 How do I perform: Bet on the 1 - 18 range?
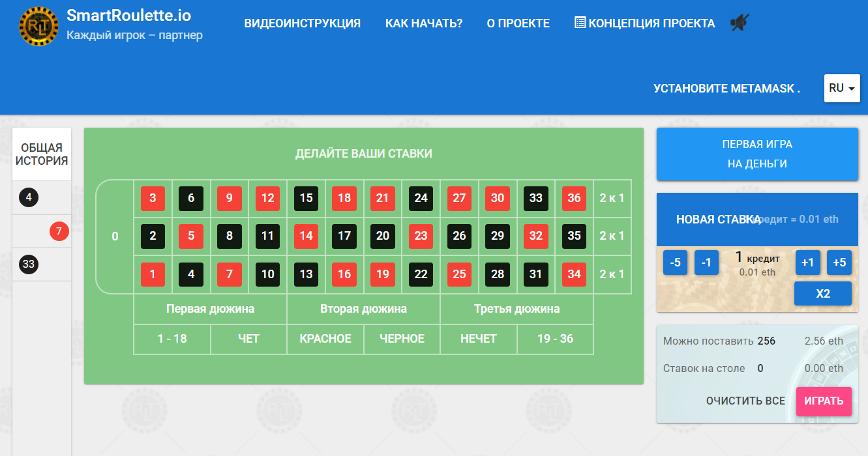[172, 339]
